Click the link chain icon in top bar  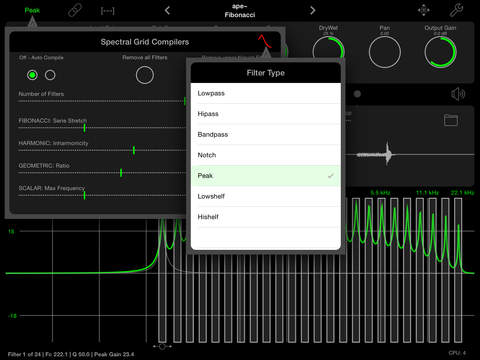pyautogui.click(x=75, y=11)
